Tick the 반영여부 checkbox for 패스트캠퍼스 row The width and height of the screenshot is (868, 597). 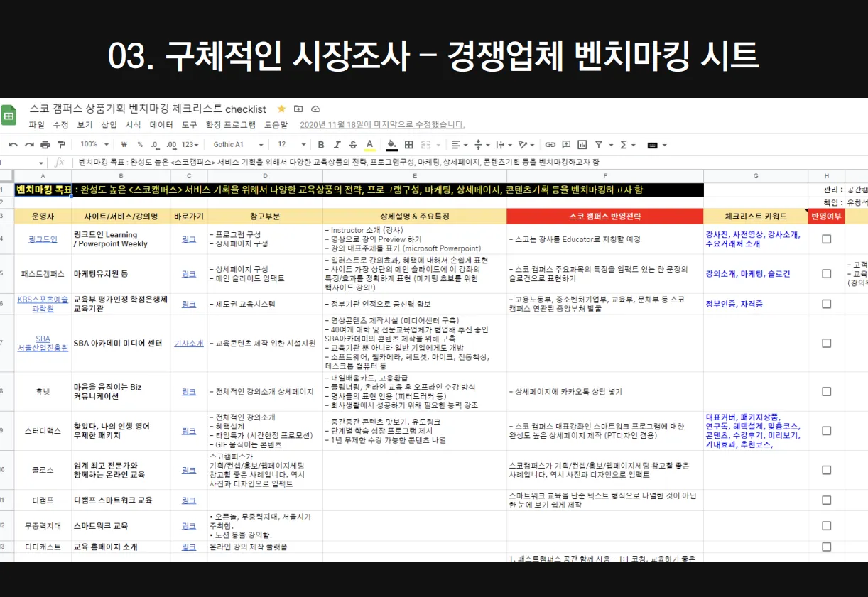coord(826,273)
